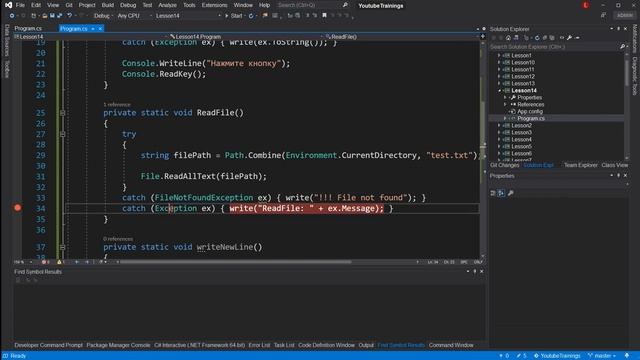Toggle auto-hide pin on Find Symbol Results
This screenshot has height=360, width=640.
(x=475, y=271)
